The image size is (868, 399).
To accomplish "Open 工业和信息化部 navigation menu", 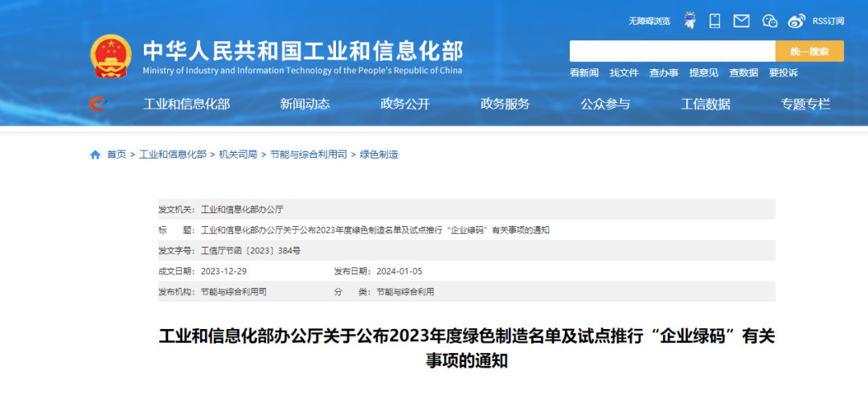I will [186, 104].
